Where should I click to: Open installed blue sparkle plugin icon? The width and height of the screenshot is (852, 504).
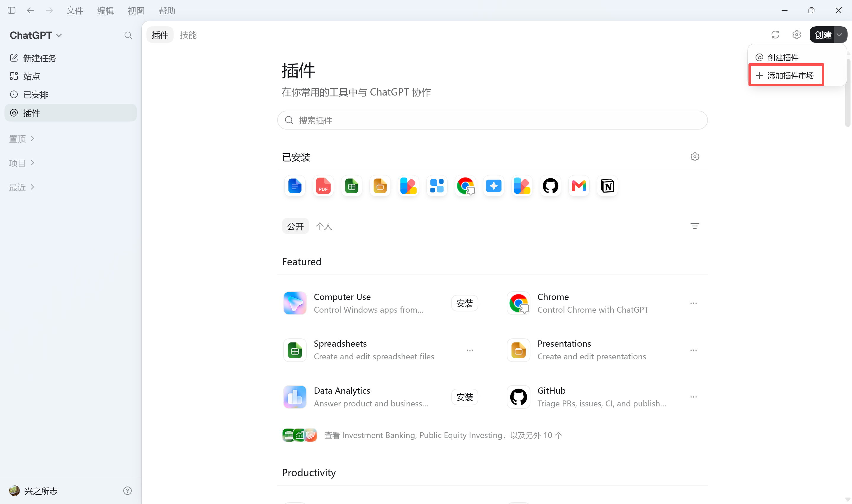[x=494, y=186]
